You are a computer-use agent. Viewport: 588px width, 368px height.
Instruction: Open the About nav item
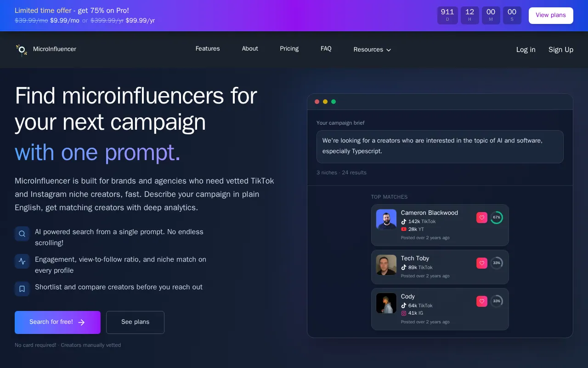coord(250,49)
